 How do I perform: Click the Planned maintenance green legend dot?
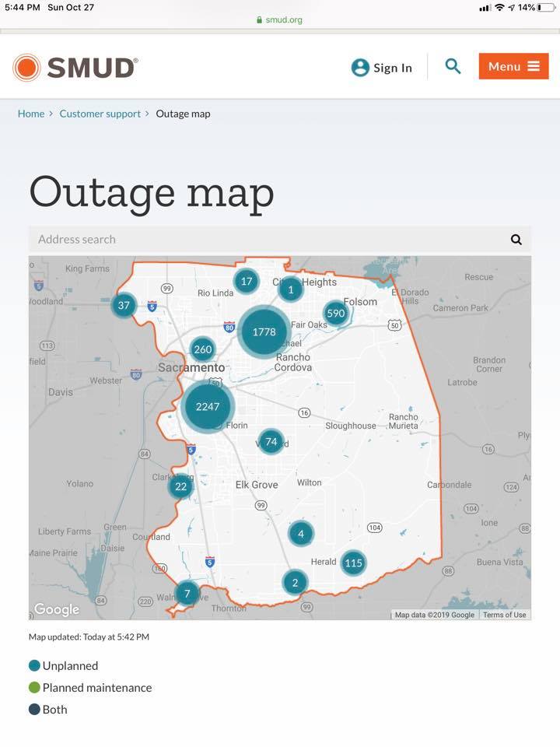(x=34, y=688)
